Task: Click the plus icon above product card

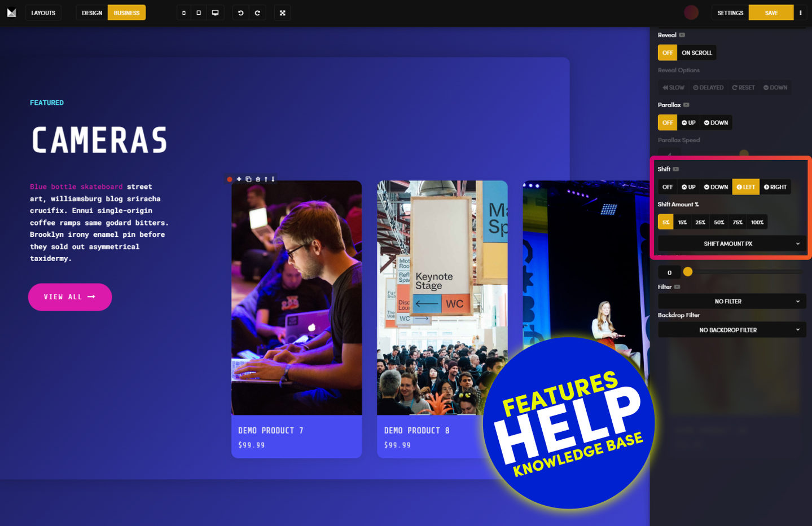Action: pyautogui.click(x=239, y=179)
